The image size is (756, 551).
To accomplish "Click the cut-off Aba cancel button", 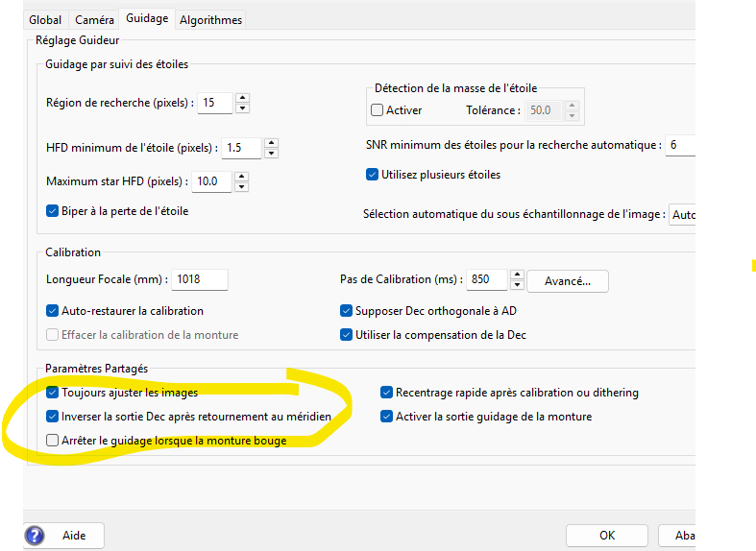I will coord(677,535).
